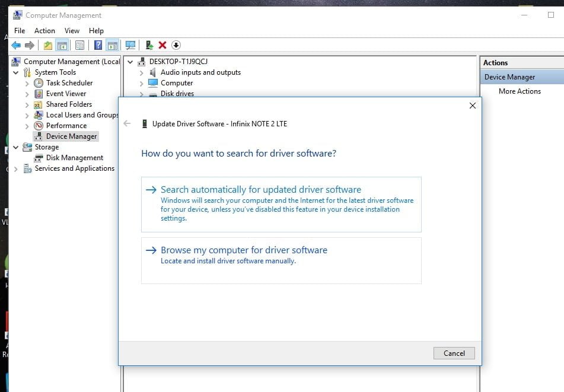The width and height of the screenshot is (564, 392).
Task: Expand Services and Applications node
Action: point(16,168)
